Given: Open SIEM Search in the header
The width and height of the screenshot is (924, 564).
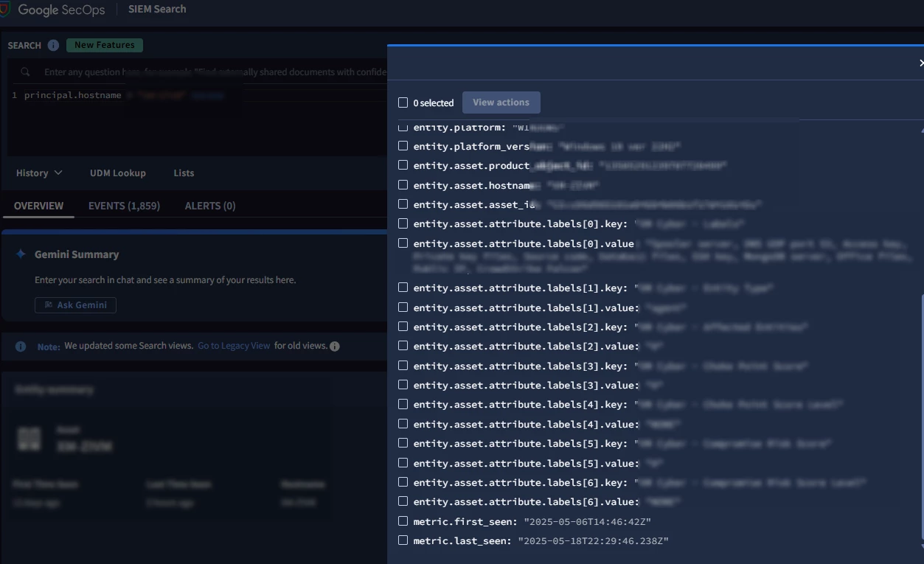Looking at the screenshot, I should coord(157,10).
